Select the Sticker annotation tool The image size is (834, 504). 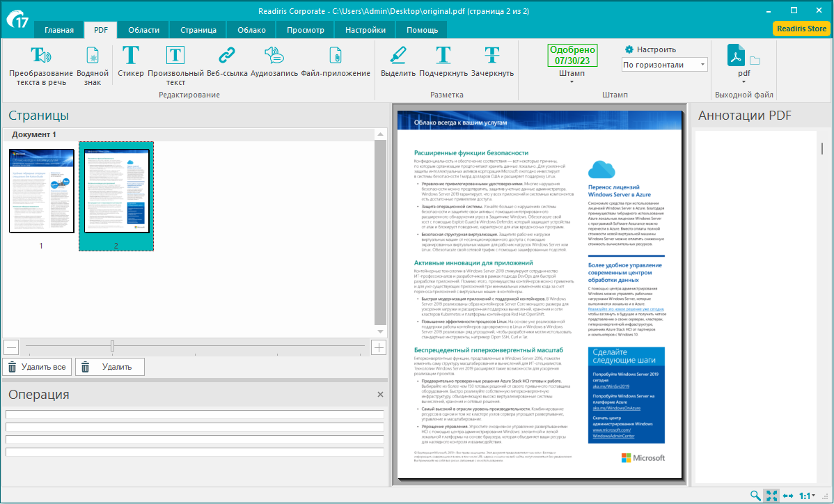(x=131, y=56)
